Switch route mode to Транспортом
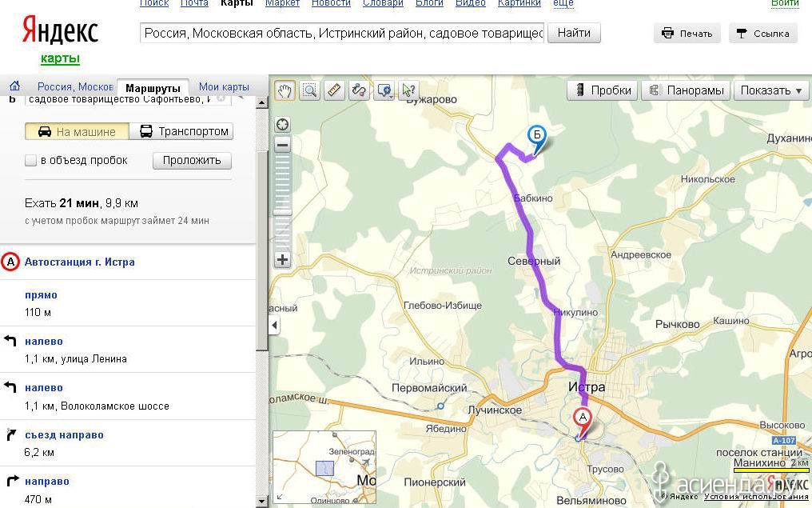Viewport: 812px width, 508px height. [x=181, y=132]
